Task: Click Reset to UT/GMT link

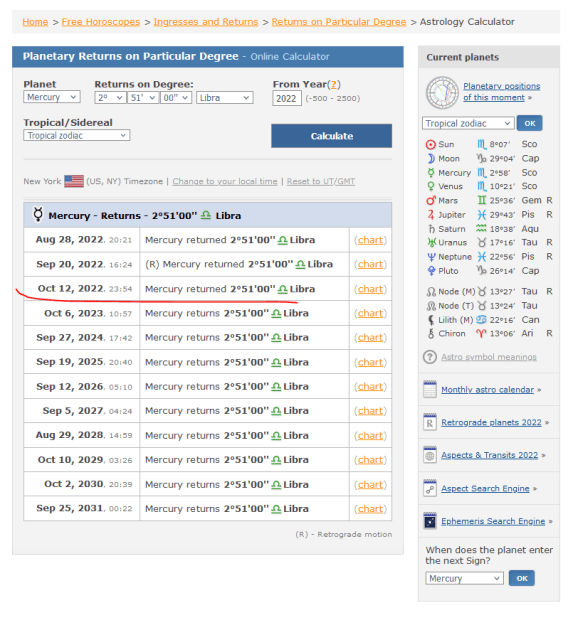Action: 320,181
